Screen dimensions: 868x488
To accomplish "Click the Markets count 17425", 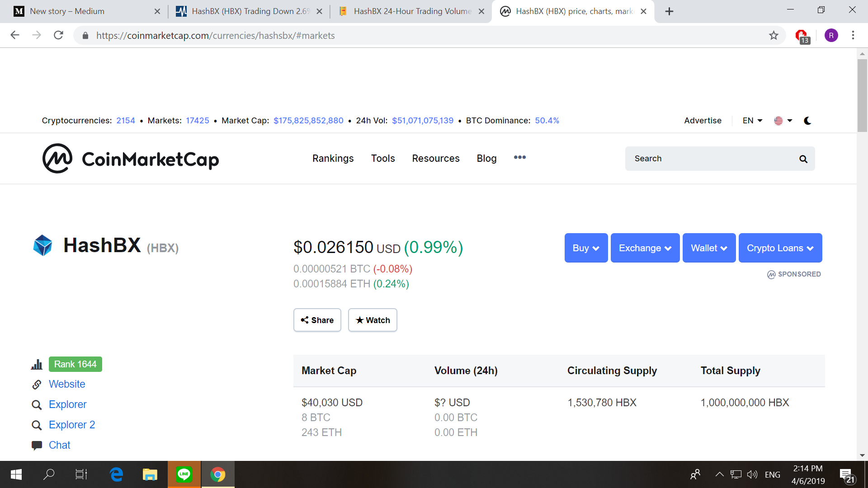I will tap(198, 121).
